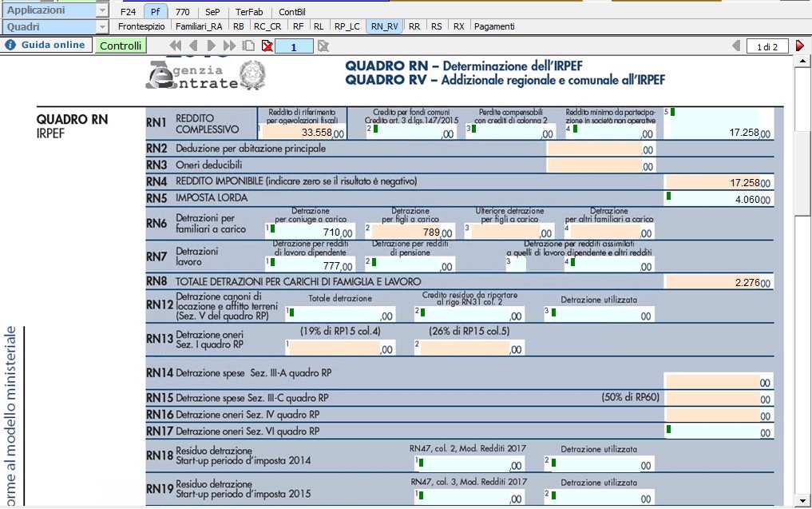
Task: Click RN15 50% di RP60 field
Action: [x=719, y=398]
